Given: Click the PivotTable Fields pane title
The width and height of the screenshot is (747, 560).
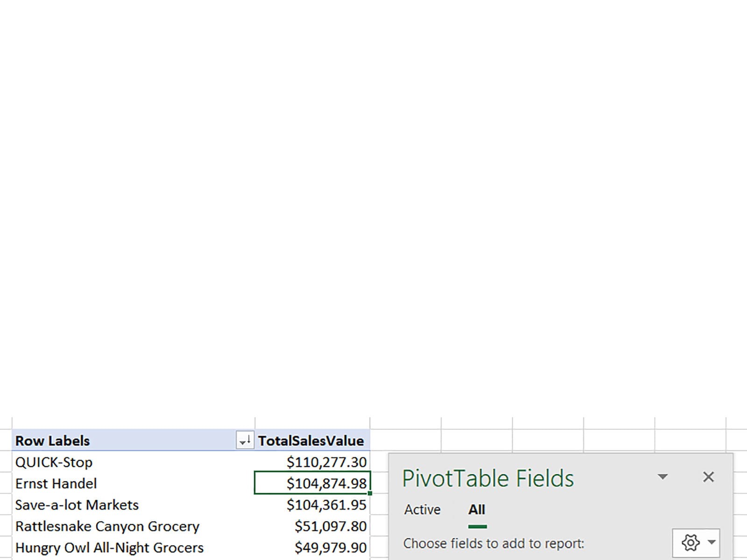Looking at the screenshot, I should [488, 478].
